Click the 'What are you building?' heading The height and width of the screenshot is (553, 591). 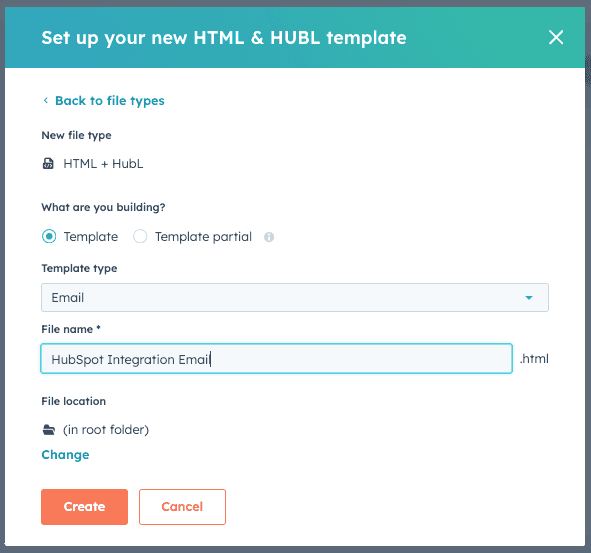pos(103,207)
